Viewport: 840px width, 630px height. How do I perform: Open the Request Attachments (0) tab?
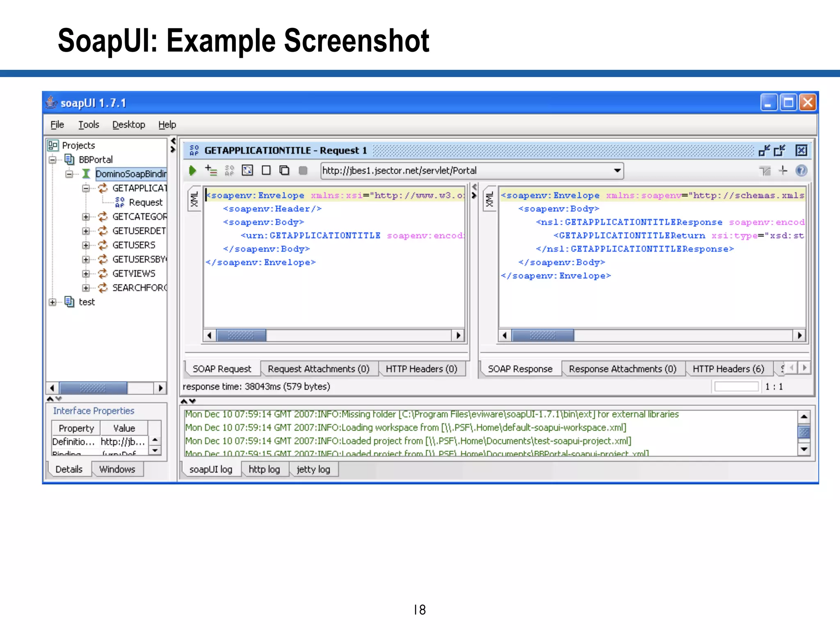(319, 369)
